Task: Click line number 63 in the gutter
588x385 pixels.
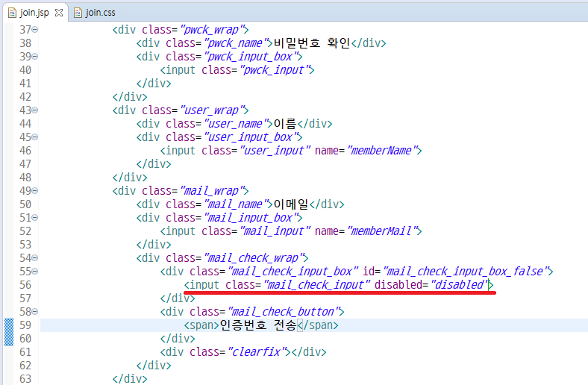Action: pyautogui.click(x=25, y=378)
